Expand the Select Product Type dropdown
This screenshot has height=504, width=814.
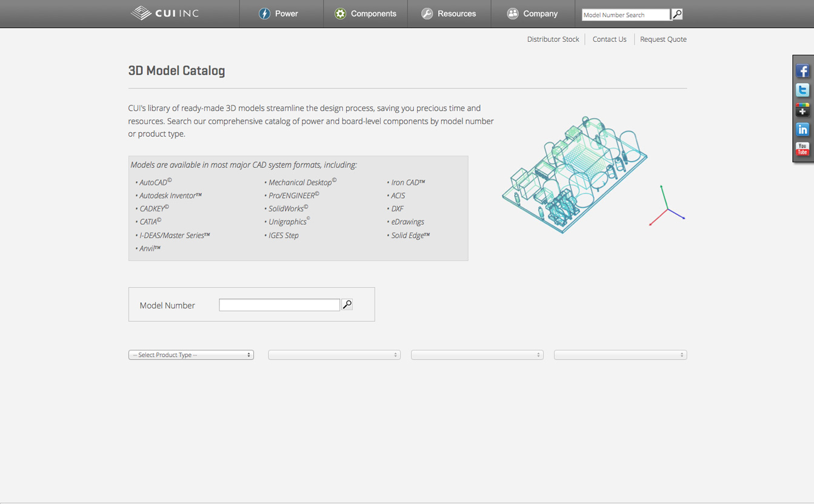pyautogui.click(x=191, y=355)
